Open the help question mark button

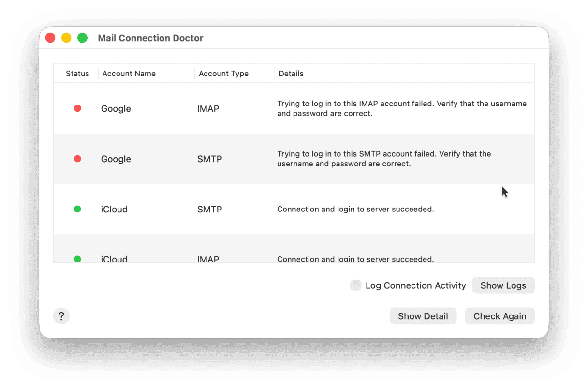coord(61,316)
